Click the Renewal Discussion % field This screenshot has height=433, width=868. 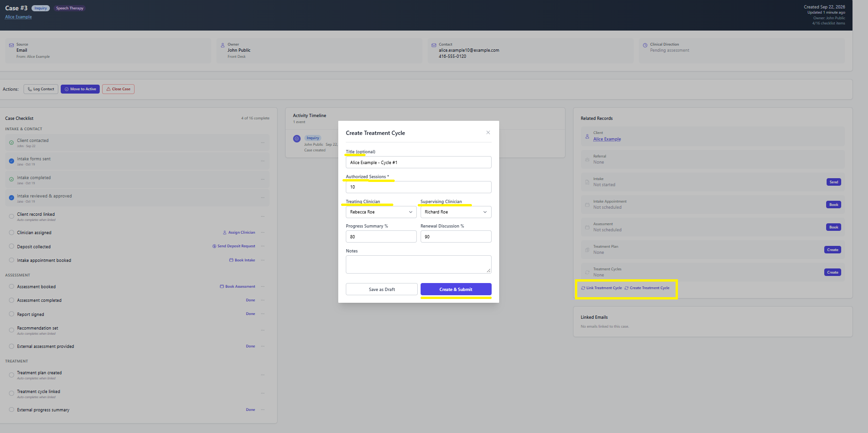(x=456, y=236)
